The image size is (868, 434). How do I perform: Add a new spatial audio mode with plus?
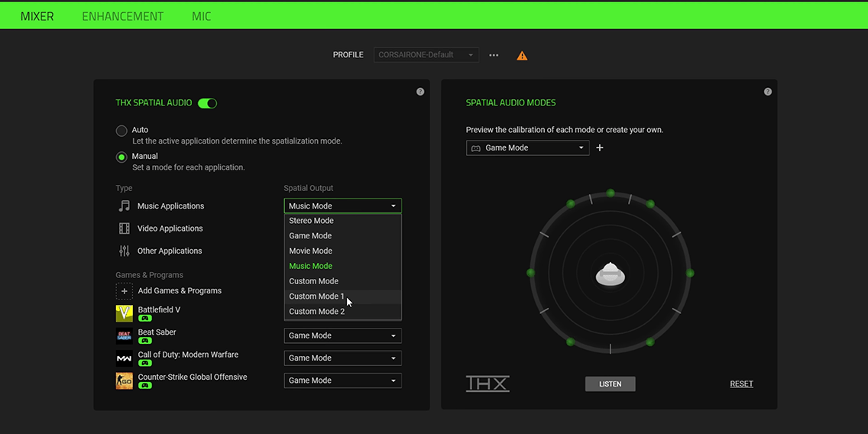[x=600, y=147]
